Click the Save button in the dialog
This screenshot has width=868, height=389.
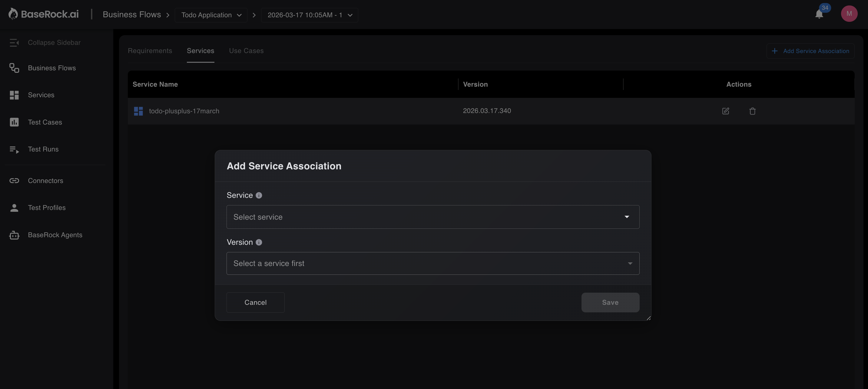coord(610,303)
